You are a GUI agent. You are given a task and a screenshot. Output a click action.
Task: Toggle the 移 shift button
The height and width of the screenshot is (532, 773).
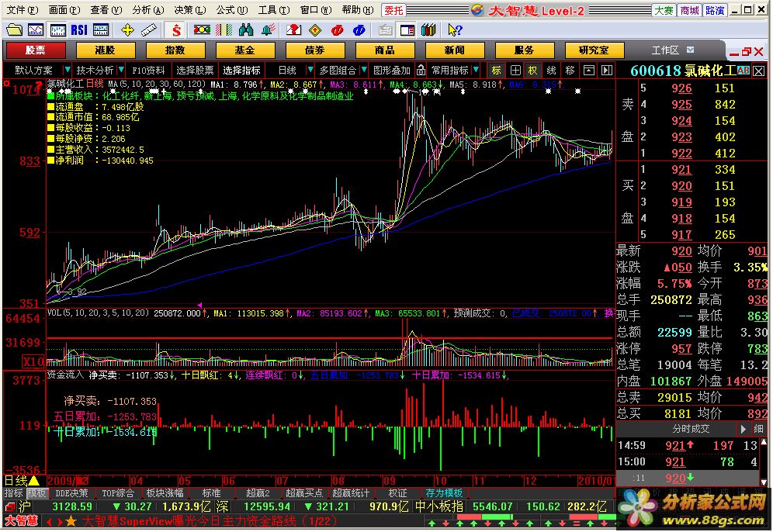(570, 71)
